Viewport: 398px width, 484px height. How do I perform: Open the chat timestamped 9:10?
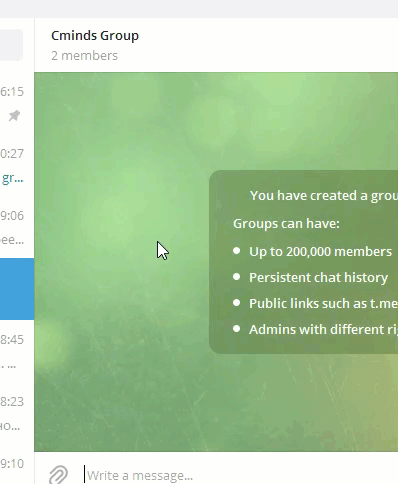17,464
